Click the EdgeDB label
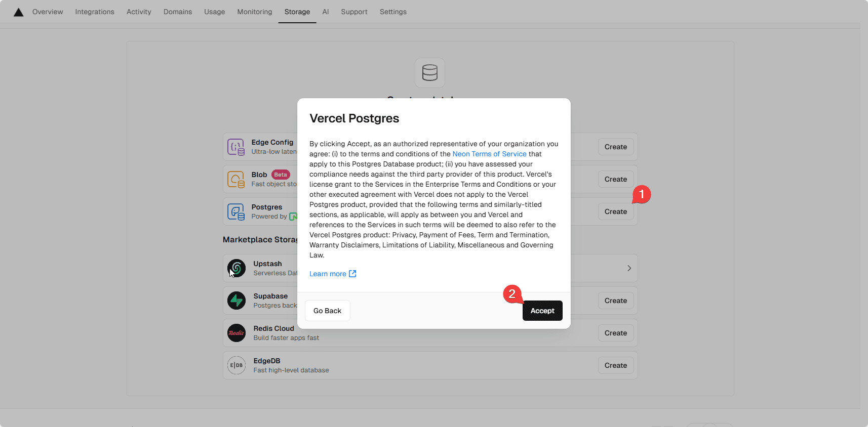Screen dimensions: 868x427 [267, 361]
